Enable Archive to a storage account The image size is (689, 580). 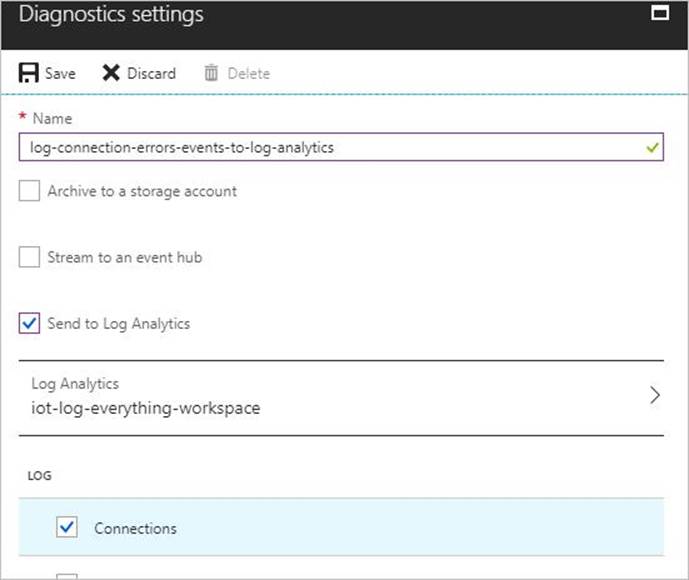coord(30,191)
